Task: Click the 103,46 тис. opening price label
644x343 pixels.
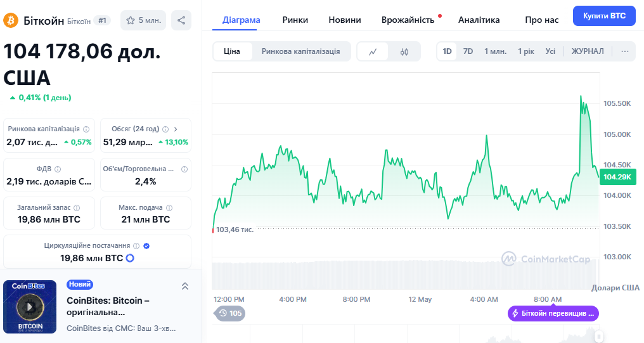Action: pos(235,230)
